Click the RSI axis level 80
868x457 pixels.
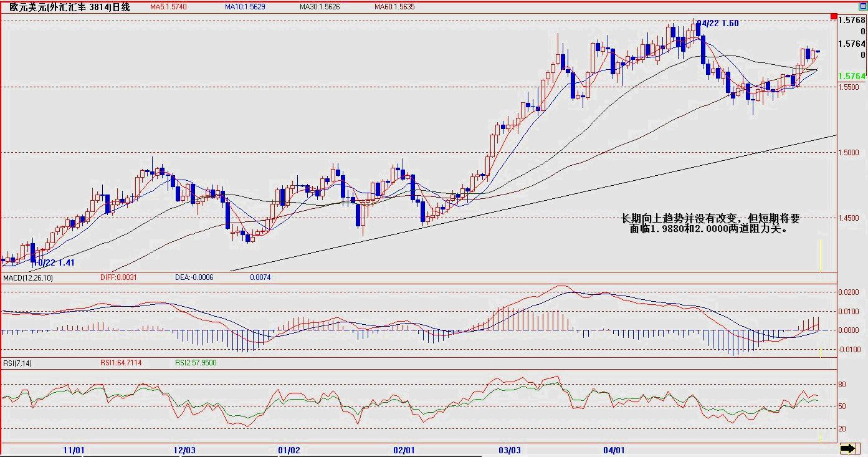pos(842,385)
